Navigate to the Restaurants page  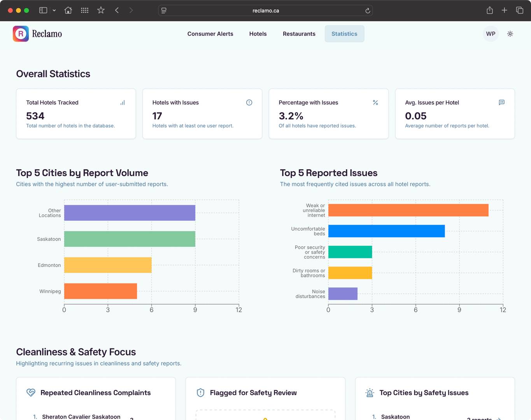pyautogui.click(x=299, y=34)
